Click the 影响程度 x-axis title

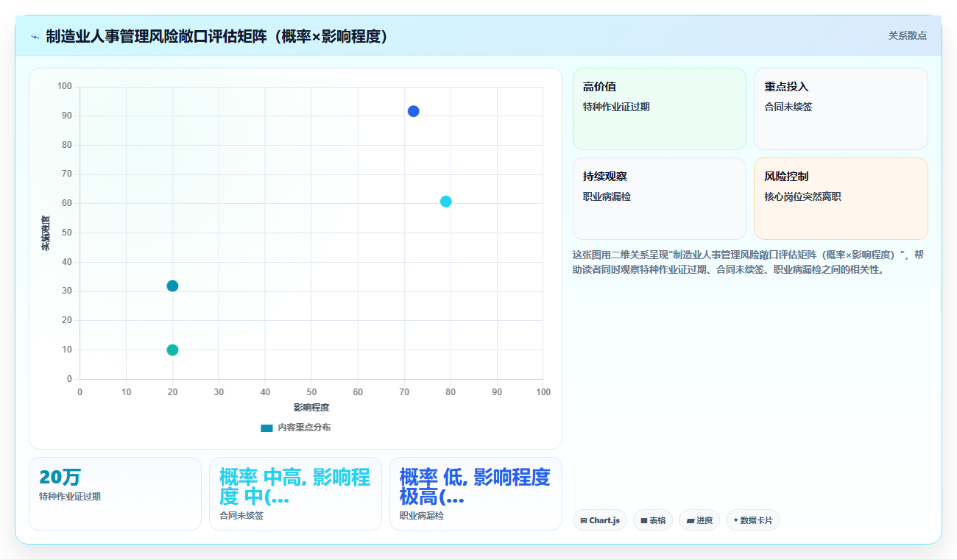coord(311,408)
